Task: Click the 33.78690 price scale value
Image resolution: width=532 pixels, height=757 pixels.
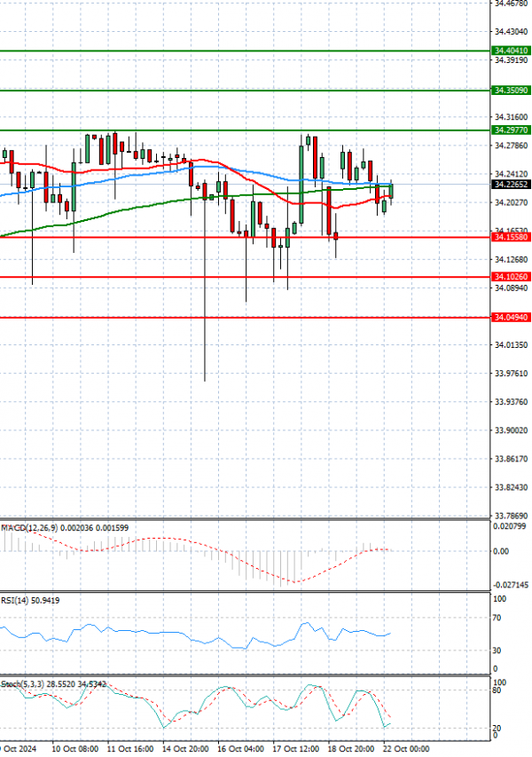Action: click(x=512, y=516)
